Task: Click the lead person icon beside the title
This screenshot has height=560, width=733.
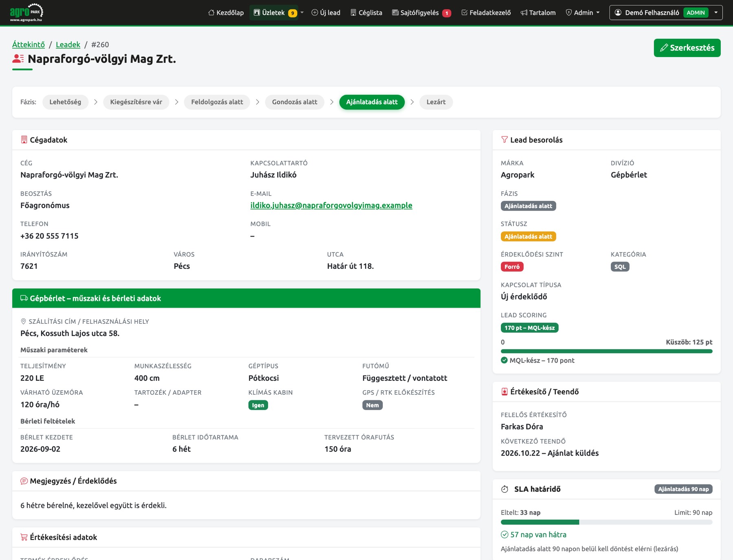Action: (18, 59)
